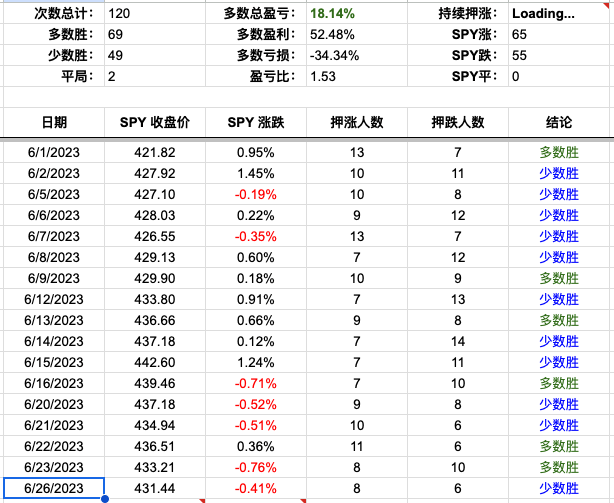Select the SPY涨 value 65
Screen dimensions: 614x503
[561, 34]
